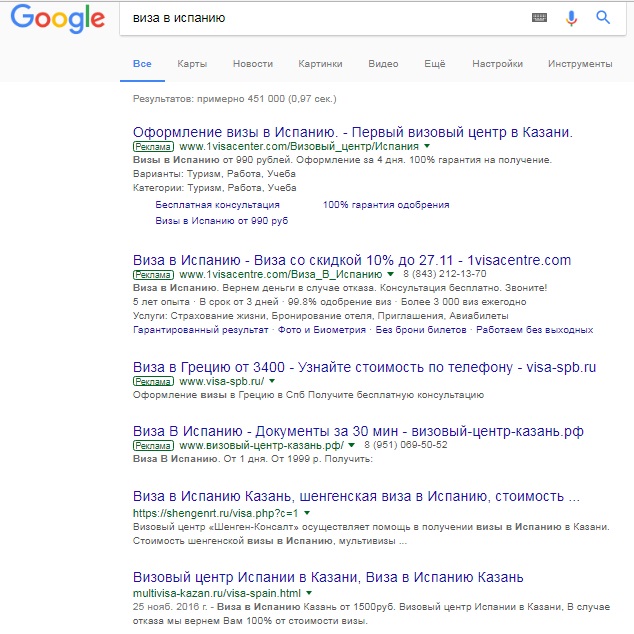Switch to the 'Новости' tab
The height and width of the screenshot is (634, 634).
click(x=253, y=64)
